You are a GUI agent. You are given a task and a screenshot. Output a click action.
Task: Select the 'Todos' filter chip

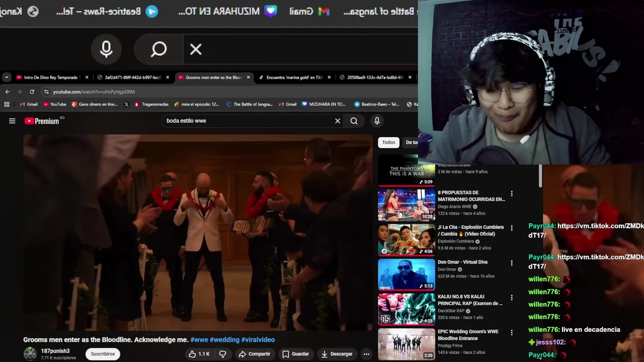(x=388, y=142)
